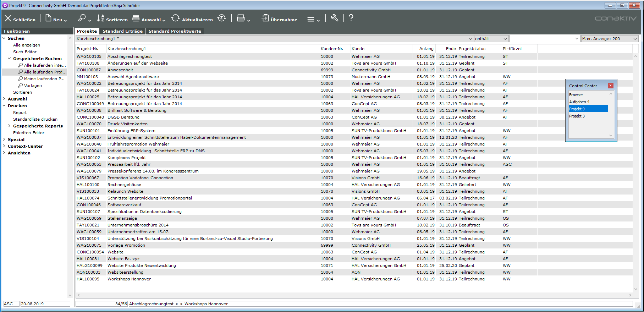Click the Anfang column header

[x=424, y=49]
